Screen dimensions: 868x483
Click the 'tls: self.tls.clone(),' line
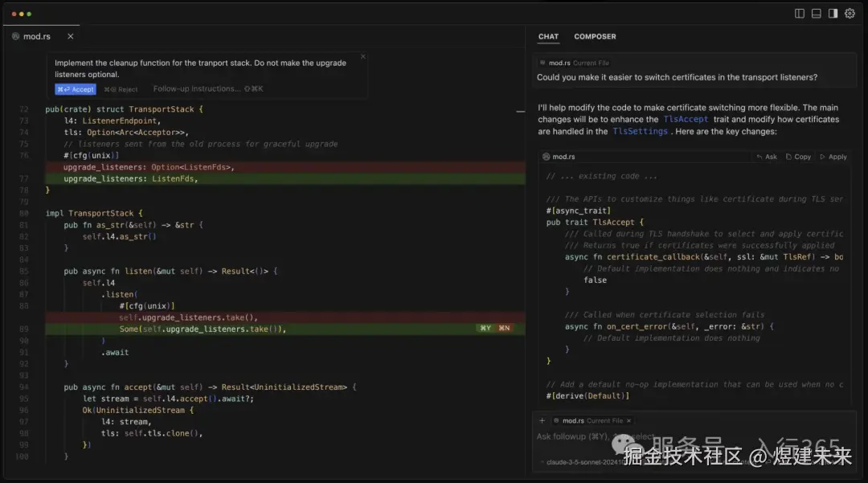click(152, 434)
